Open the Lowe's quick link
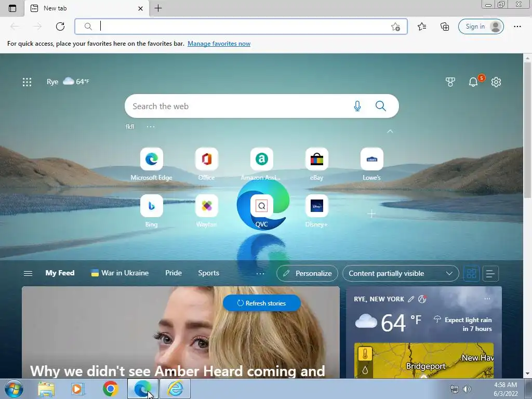 point(371,164)
